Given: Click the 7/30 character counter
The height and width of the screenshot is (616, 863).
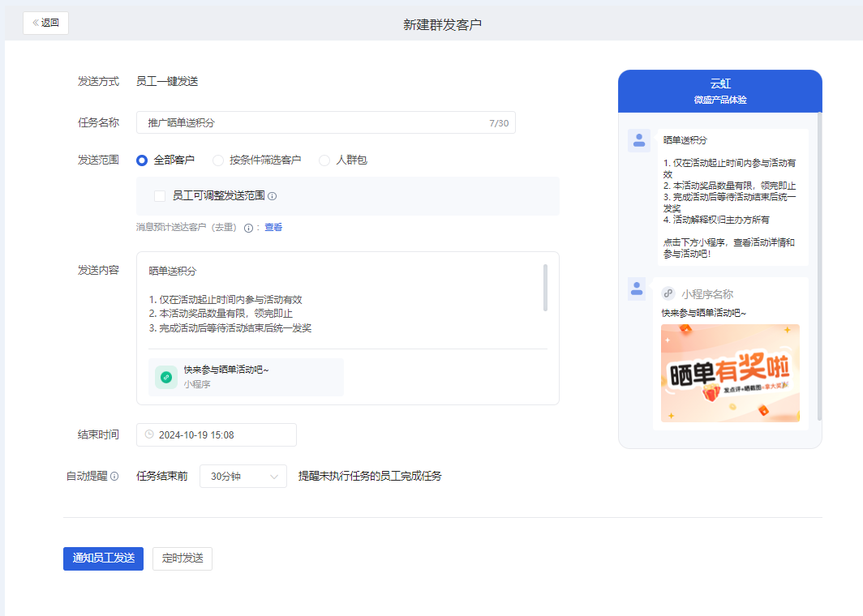Looking at the screenshot, I should 499,123.
